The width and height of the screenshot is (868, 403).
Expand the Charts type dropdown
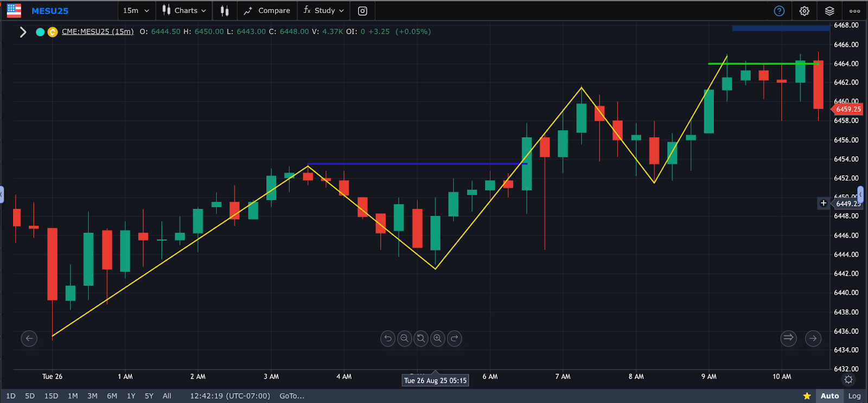click(x=184, y=11)
